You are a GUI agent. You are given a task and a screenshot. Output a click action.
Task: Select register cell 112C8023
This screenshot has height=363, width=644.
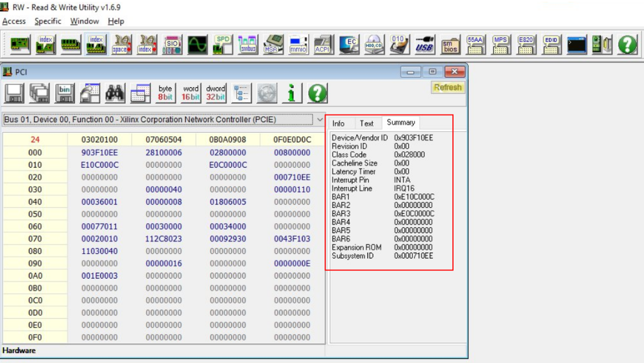[163, 239]
